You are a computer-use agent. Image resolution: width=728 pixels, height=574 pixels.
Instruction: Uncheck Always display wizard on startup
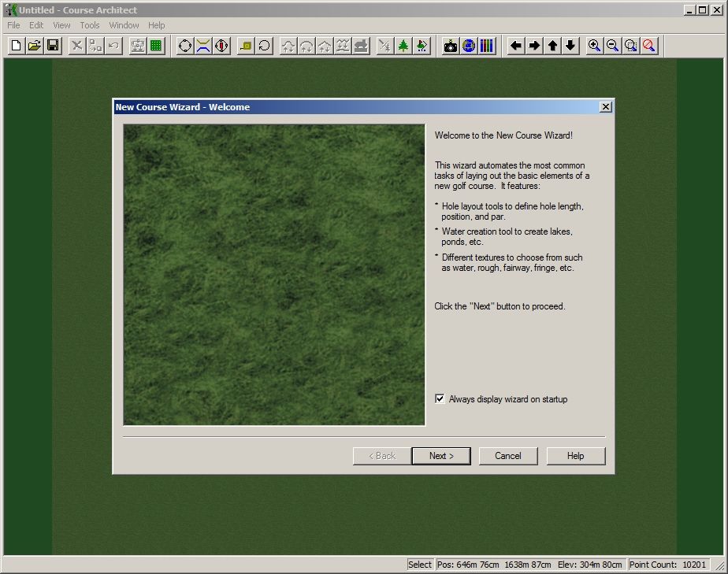pos(440,399)
